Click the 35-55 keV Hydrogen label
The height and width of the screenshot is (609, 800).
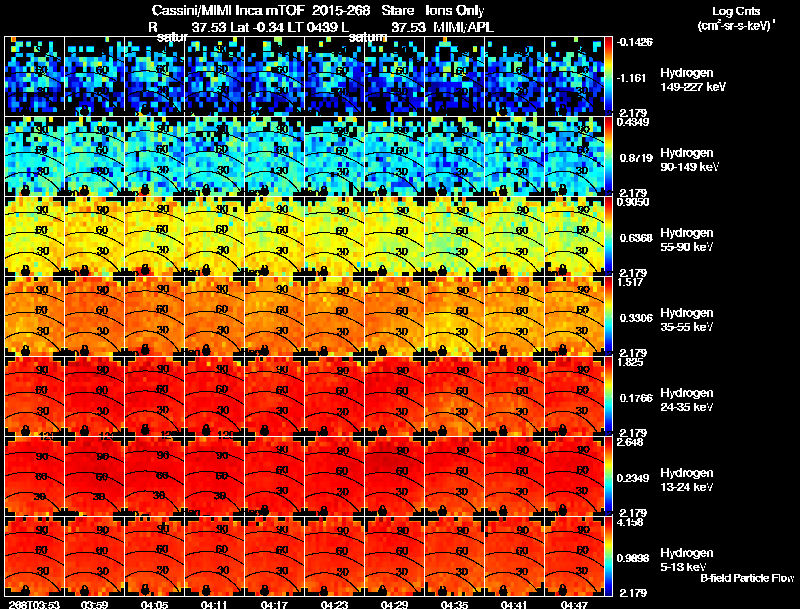point(687,320)
